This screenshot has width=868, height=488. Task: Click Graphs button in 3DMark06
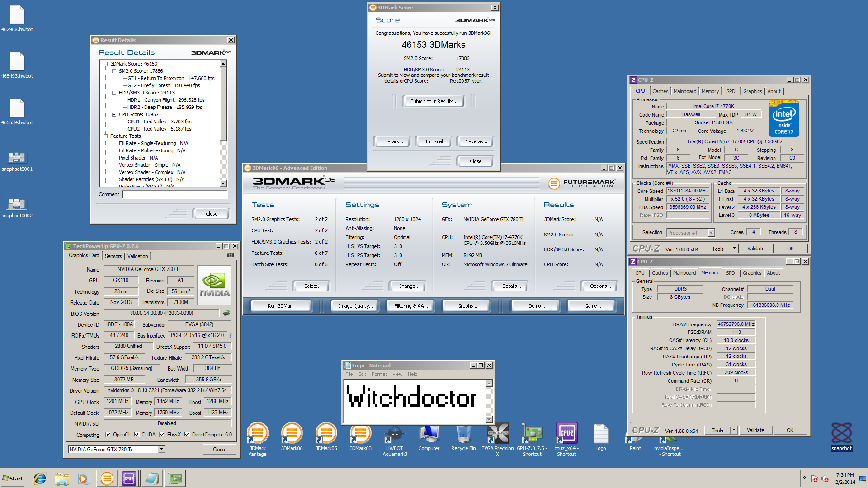point(467,306)
